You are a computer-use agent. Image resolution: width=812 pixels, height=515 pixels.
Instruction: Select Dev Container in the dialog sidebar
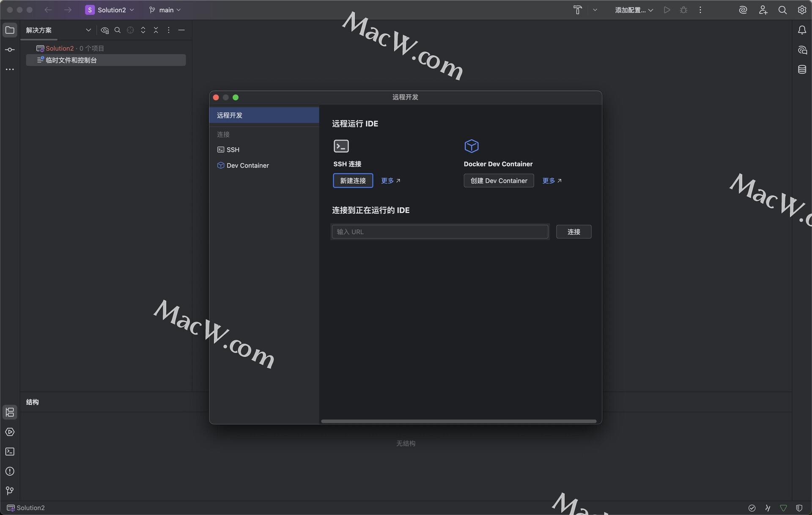264,165
